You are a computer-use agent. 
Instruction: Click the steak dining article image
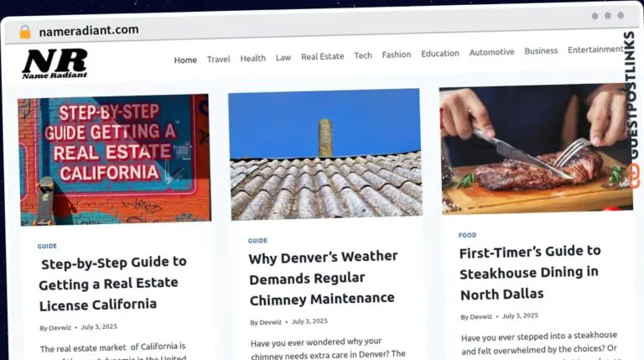536,149
